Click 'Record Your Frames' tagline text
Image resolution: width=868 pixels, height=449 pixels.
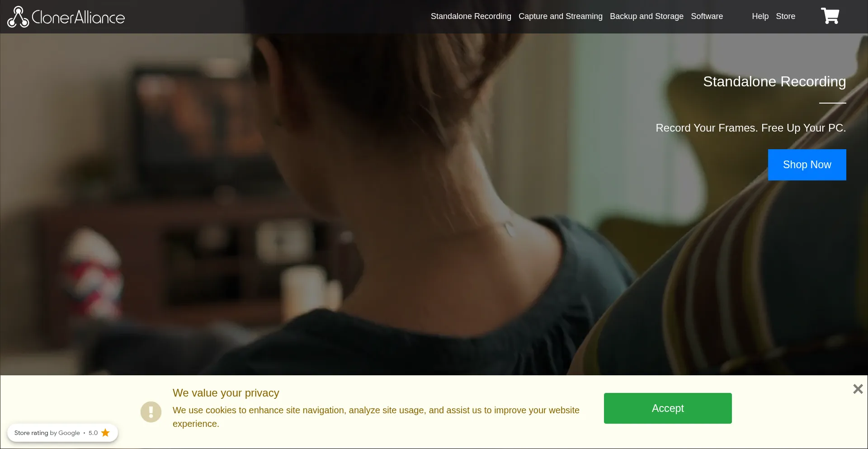[x=750, y=128]
